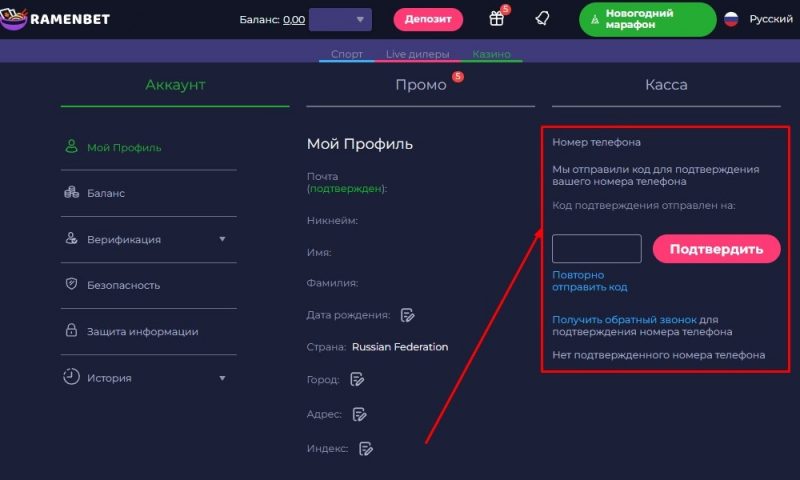The height and width of the screenshot is (480, 800).
Task: Click the Безопасность shield icon
Action: 71,284
